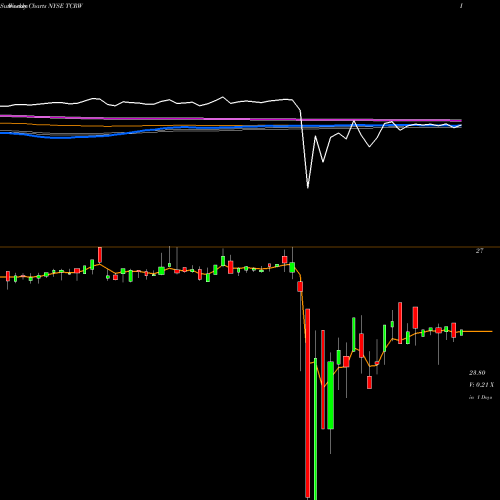Click the NYSE ticker chart title text

click(41, 6)
